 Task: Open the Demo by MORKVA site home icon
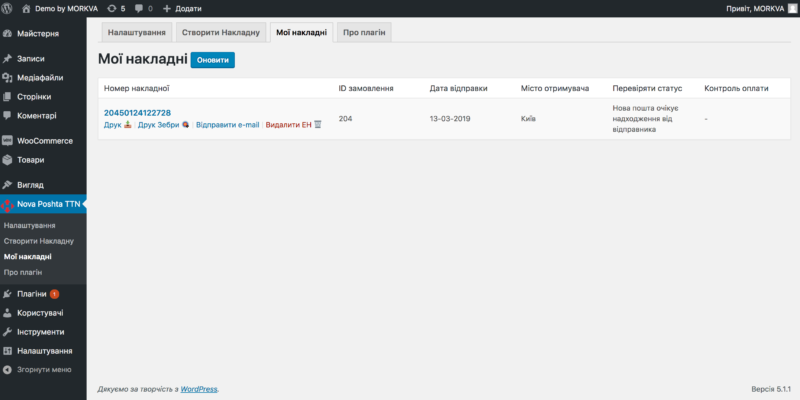(x=27, y=9)
